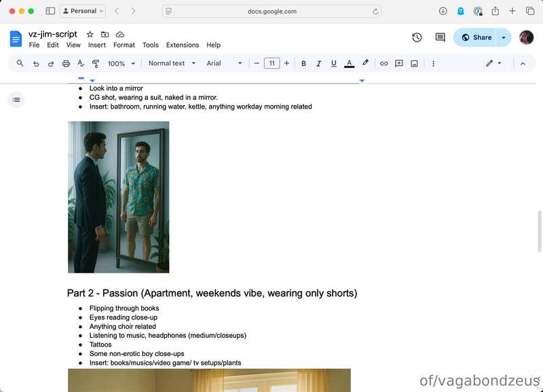Click the search menus magnifier icon
The width and height of the screenshot is (543, 392).
(x=20, y=63)
